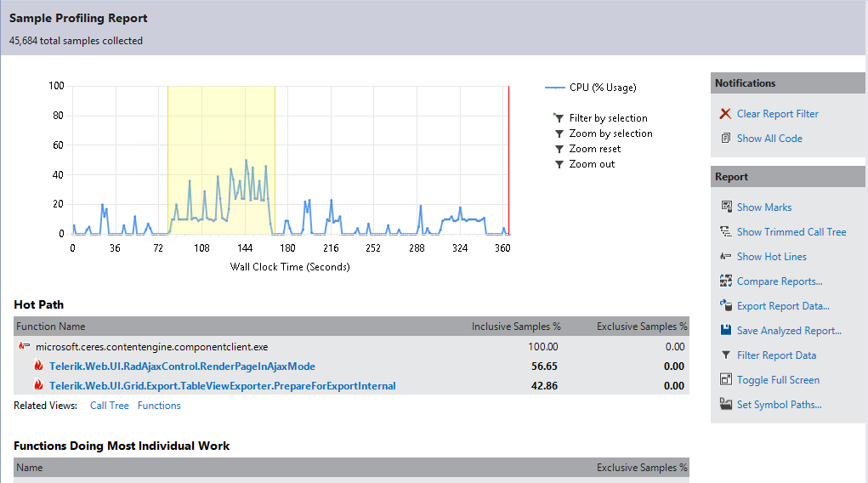Click the Save Analyzed Report disk icon
This screenshot has height=483, width=868.
(726, 330)
